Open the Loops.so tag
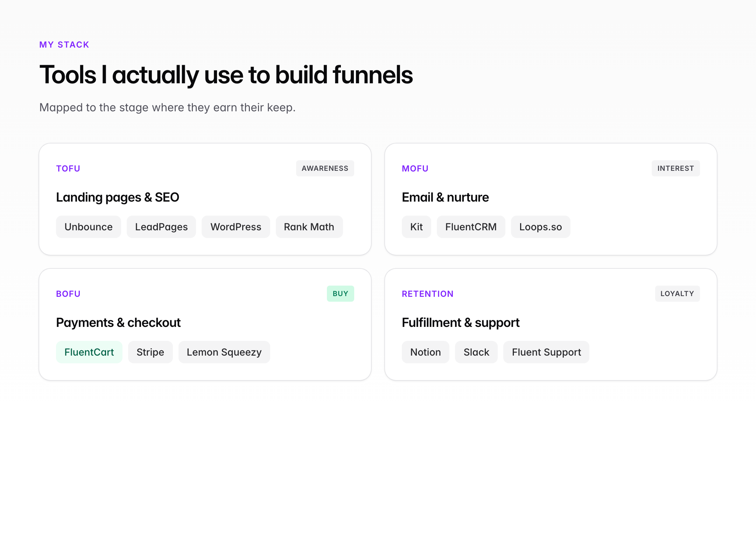The image size is (756, 560). point(541,227)
